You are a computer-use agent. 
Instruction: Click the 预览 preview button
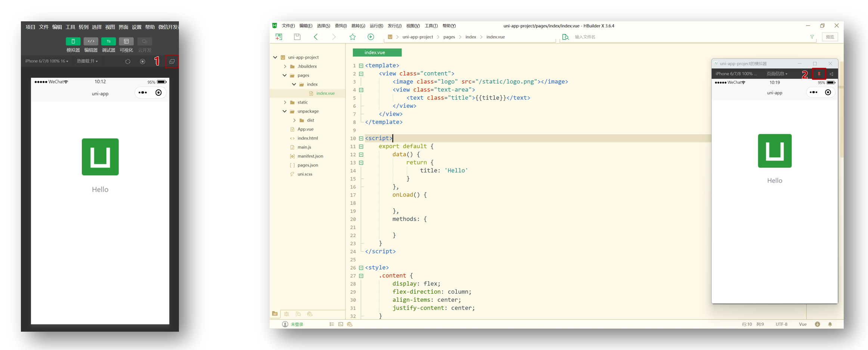[x=830, y=37]
